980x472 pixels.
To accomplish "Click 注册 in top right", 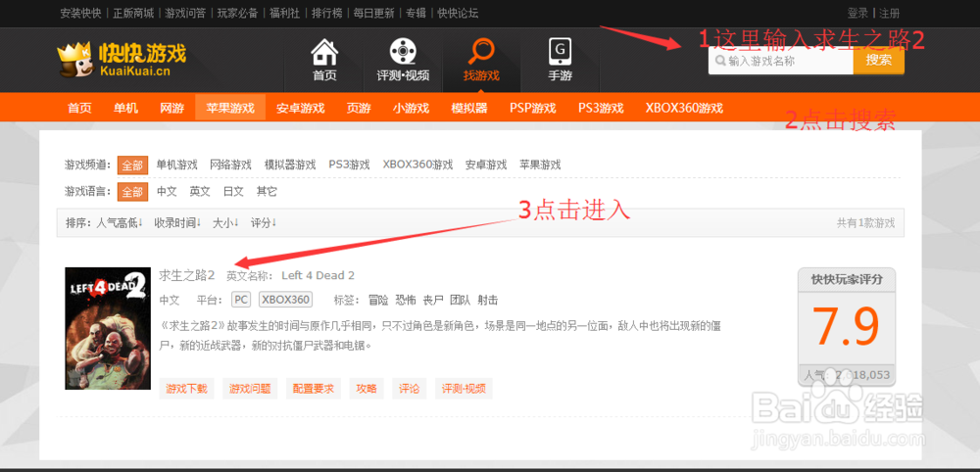I will click(890, 13).
